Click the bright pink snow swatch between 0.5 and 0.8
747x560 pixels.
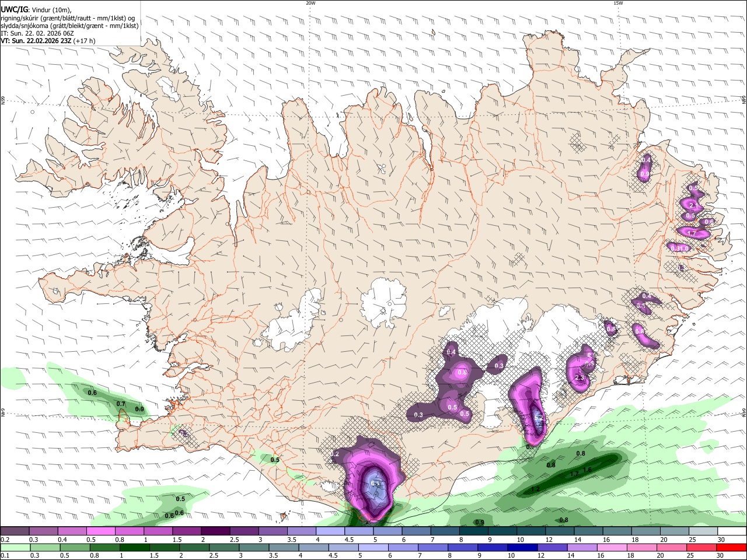pyautogui.click(x=100, y=531)
